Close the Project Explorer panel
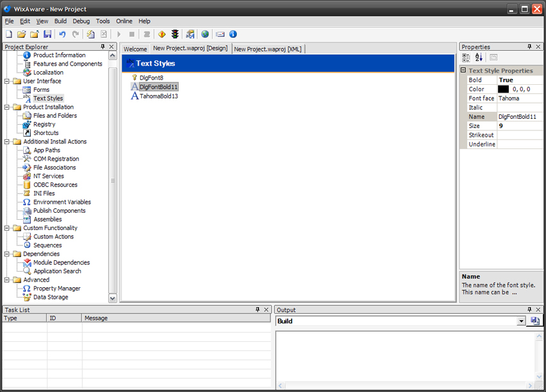This screenshot has height=392, width=546. [x=111, y=47]
